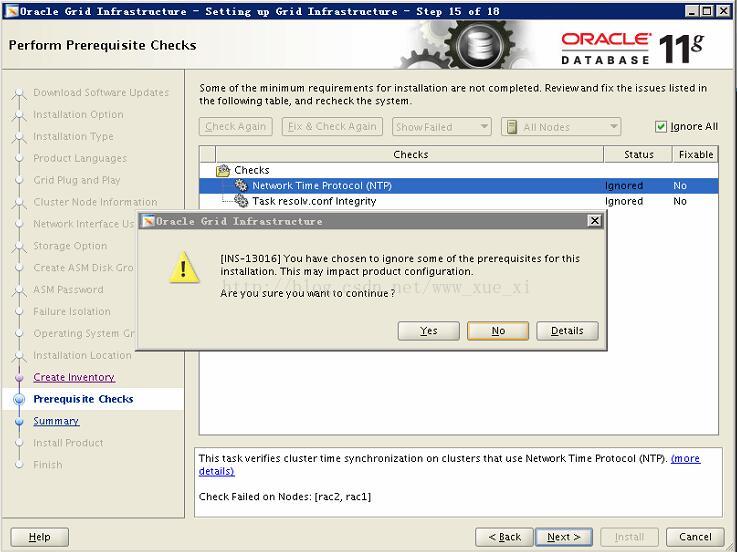
Task: Go to Create Inventory step
Action: tap(74, 377)
